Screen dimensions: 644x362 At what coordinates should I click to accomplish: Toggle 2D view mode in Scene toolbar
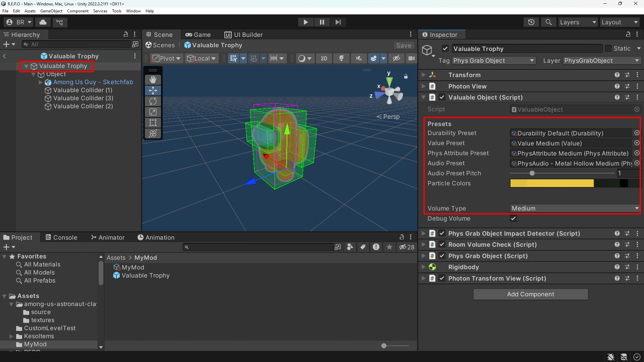tap(324, 58)
